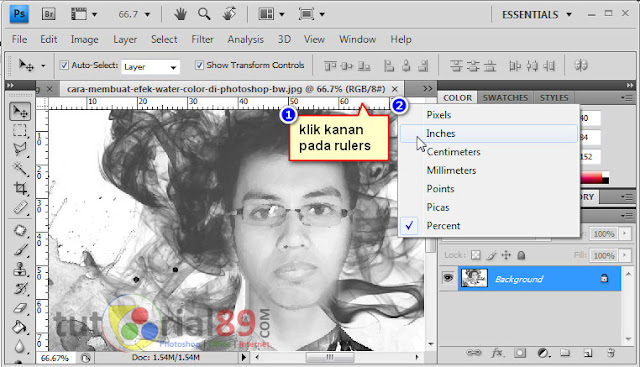Close the water-color bw.jpg document tab
Screen dimensions: 640x367
point(395,89)
